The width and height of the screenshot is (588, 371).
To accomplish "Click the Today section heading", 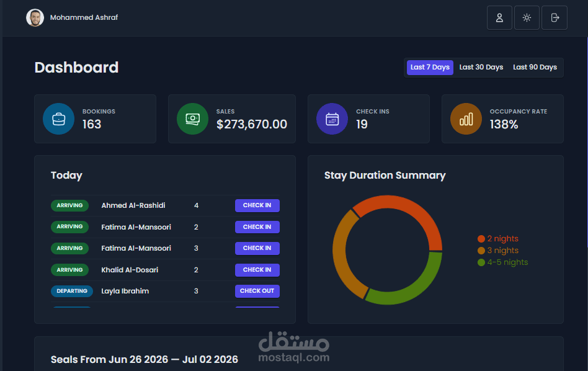I will point(66,176).
